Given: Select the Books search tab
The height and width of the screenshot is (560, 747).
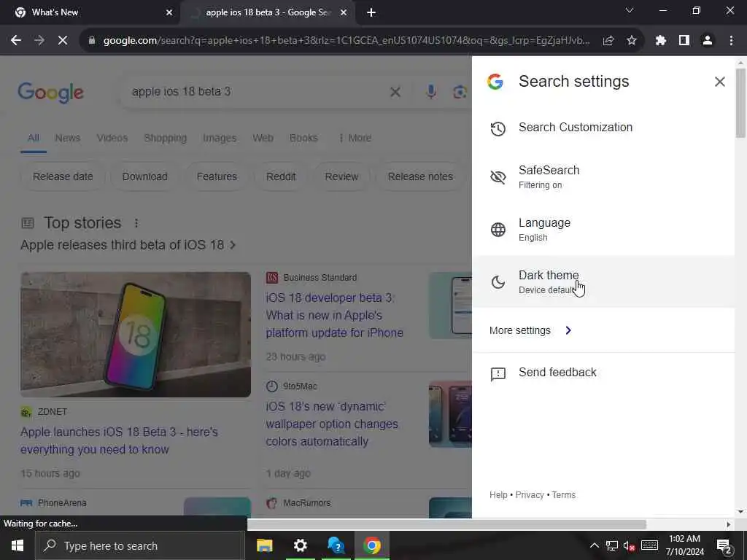Looking at the screenshot, I should [303, 138].
